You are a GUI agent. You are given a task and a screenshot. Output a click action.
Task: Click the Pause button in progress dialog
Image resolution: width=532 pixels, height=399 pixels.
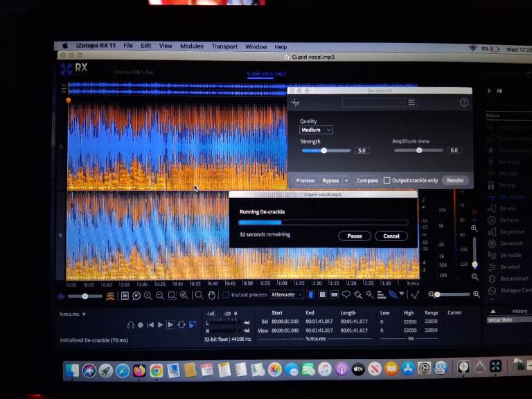354,236
